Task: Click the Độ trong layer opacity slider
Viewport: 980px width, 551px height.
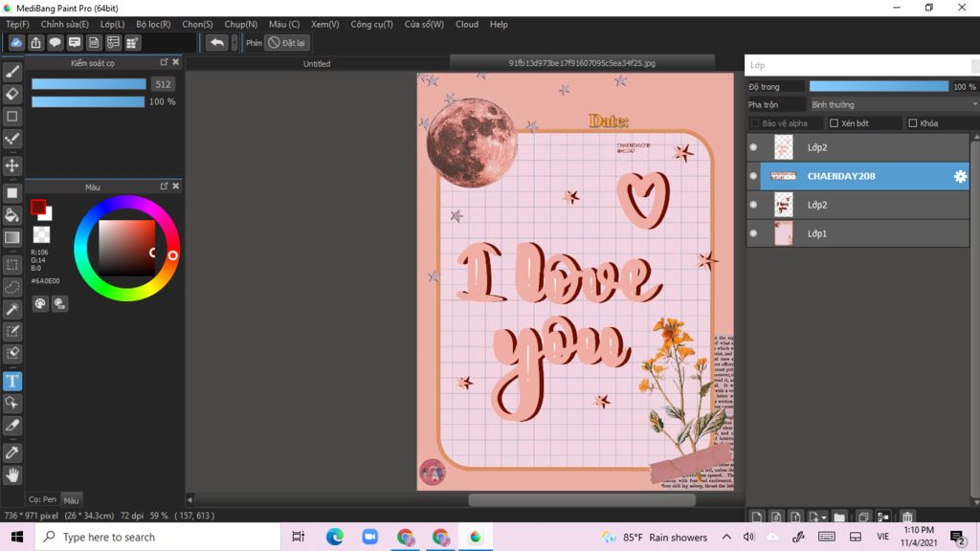Action: pos(879,86)
